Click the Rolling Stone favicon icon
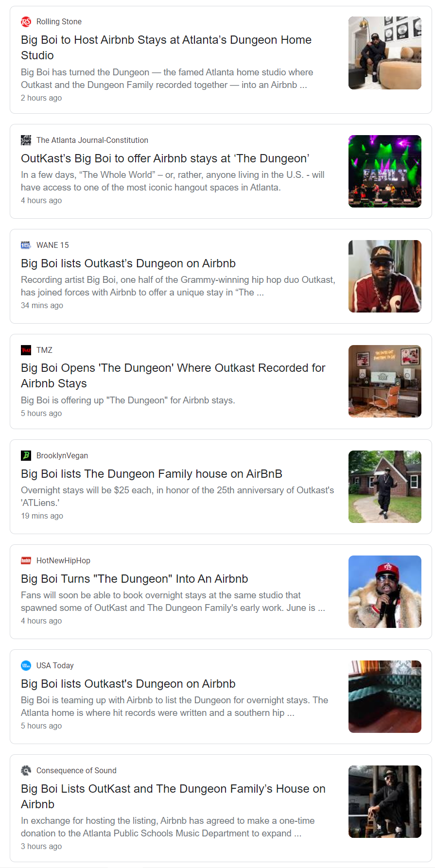 pos(26,21)
